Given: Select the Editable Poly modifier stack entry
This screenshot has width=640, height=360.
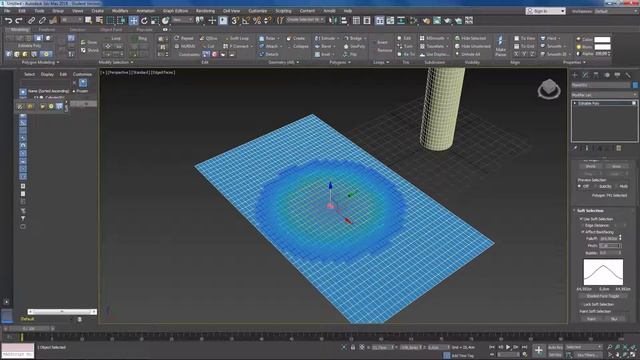Looking at the screenshot, I should [x=604, y=104].
